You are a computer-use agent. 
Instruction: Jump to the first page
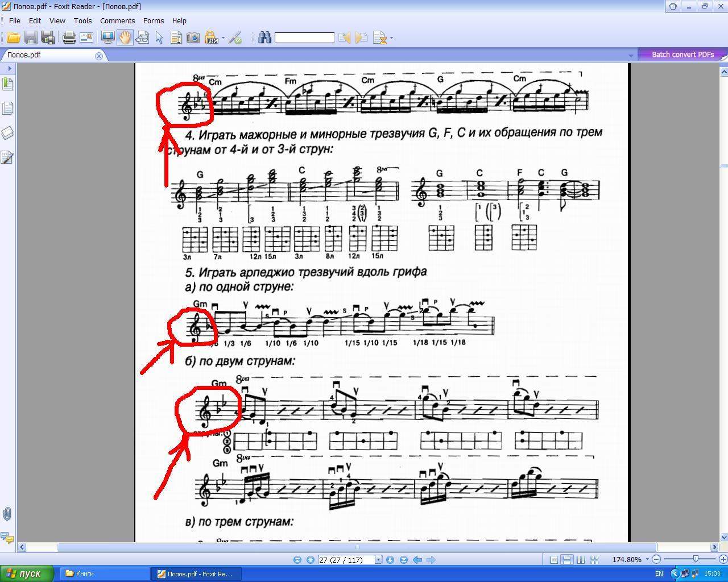[x=297, y=560]
